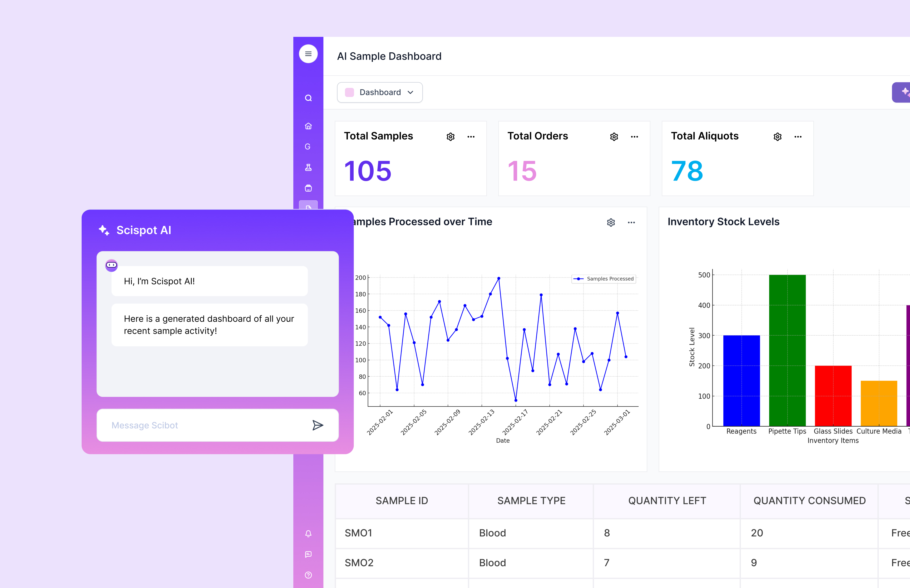Open the Dashboard dropdown selector
The height and width of the screenshot is (588, 910).
point(380,92)
